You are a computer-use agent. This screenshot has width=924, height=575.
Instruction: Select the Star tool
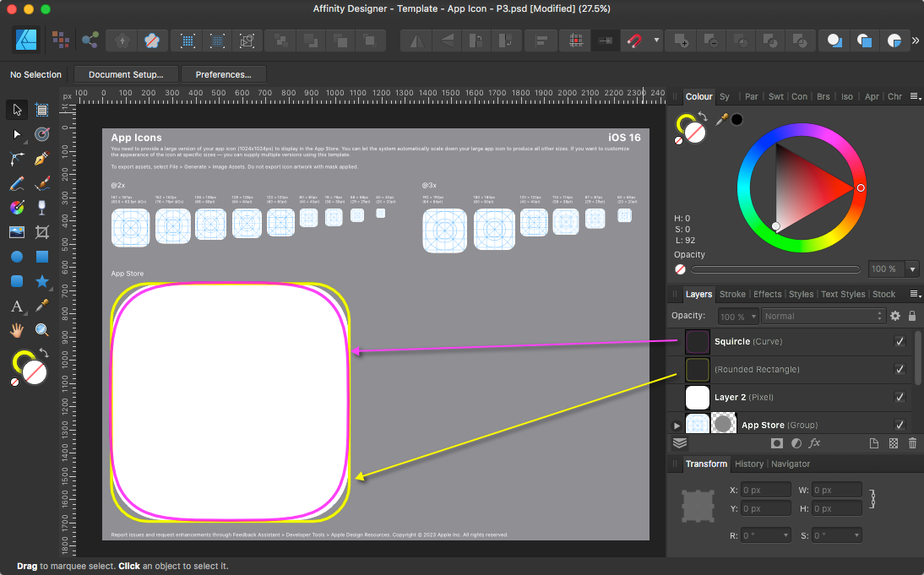42,281
